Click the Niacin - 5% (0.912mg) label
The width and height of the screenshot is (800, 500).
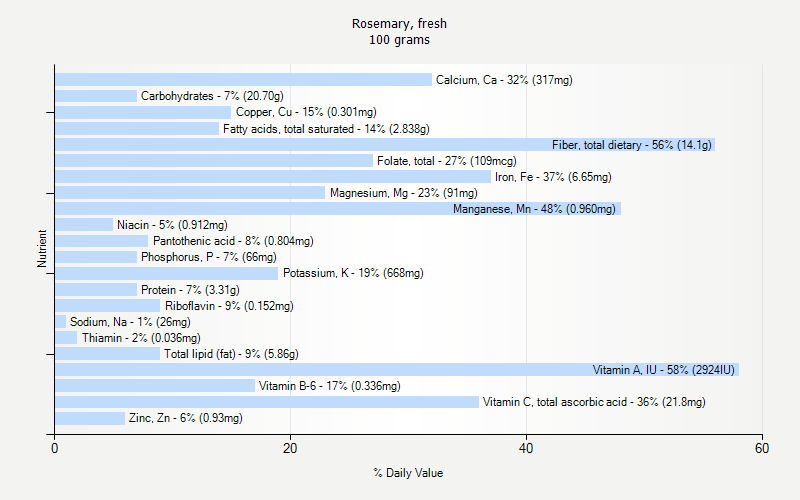click(172, 225)
